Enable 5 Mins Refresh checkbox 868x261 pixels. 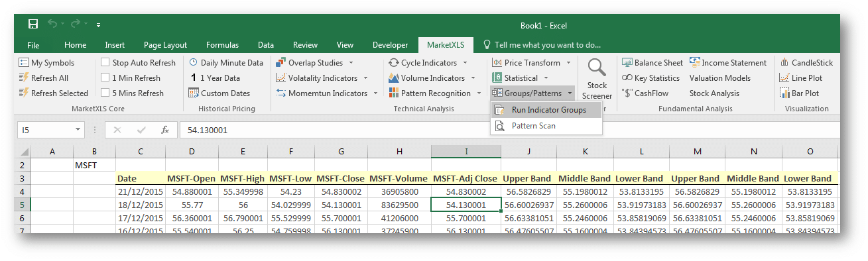click(x=105, y=93)
